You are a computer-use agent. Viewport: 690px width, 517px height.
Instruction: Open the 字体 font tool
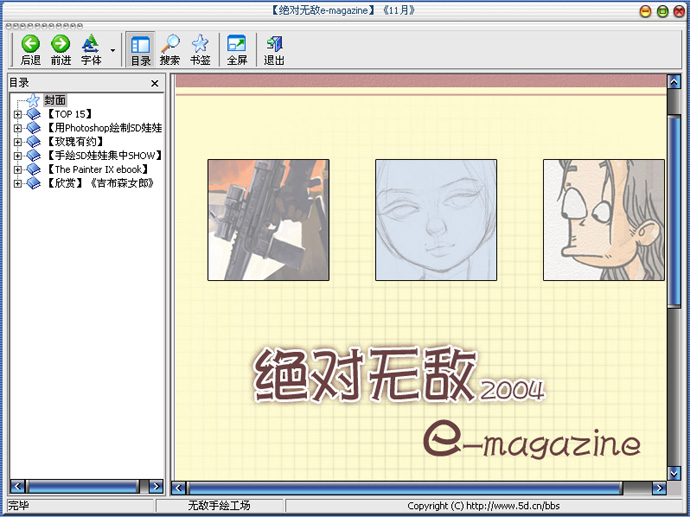pyautogui.click(x=91, y=50)
